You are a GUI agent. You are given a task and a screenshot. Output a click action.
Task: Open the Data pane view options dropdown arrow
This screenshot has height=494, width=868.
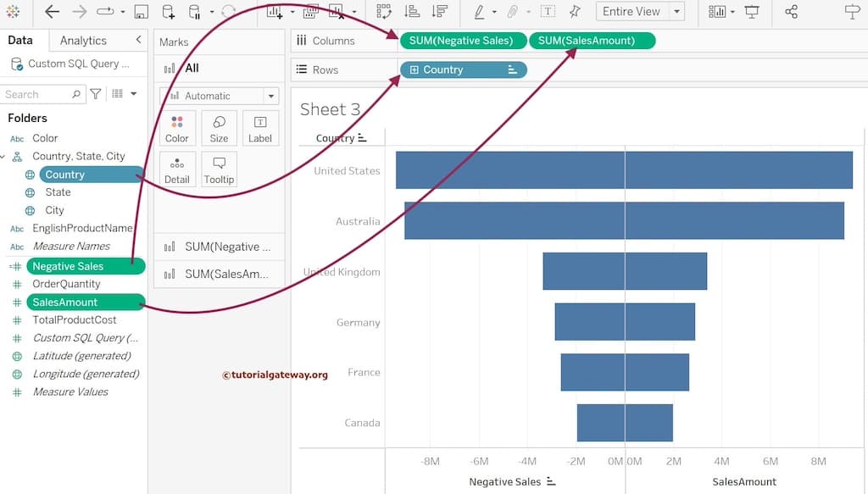pyautogui.click(x=133, y=94)
